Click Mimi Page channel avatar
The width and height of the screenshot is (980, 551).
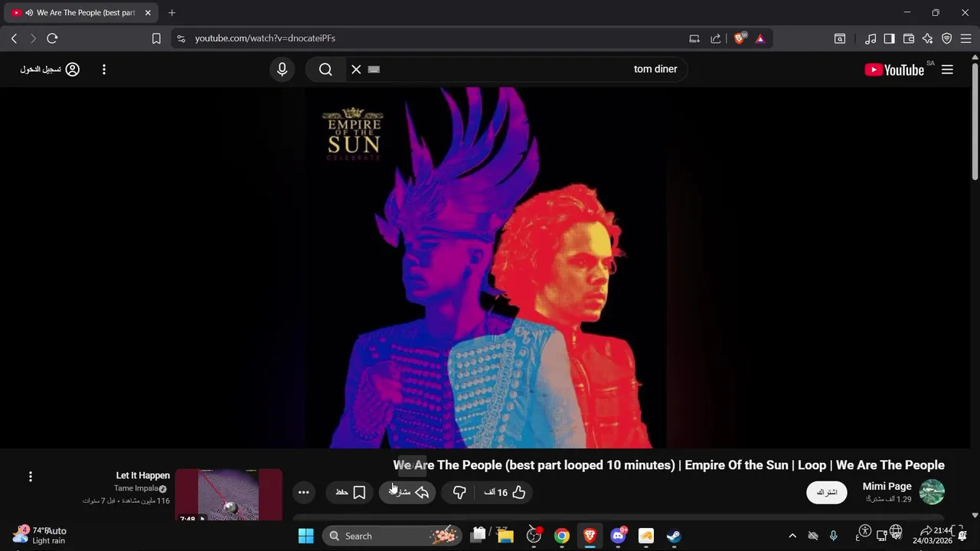tap(932, 492)
